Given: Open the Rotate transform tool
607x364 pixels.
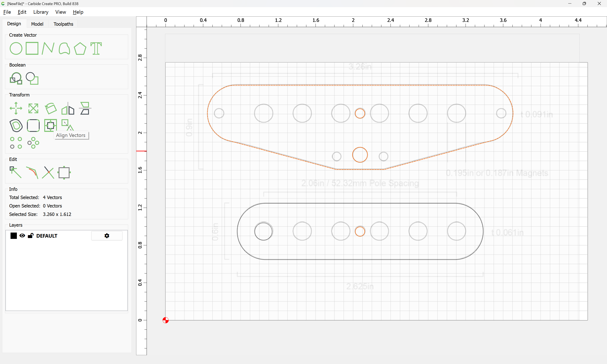Looking at the screenshot, I should coord(51,108).
